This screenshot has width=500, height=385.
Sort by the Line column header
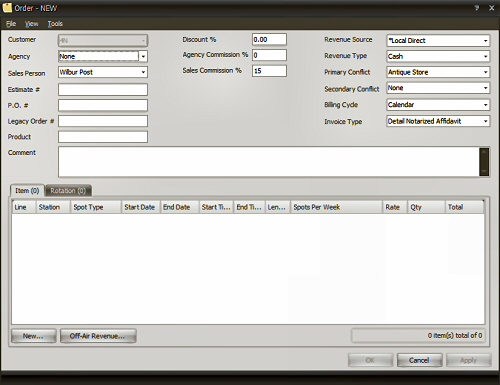tap(24, 207)
